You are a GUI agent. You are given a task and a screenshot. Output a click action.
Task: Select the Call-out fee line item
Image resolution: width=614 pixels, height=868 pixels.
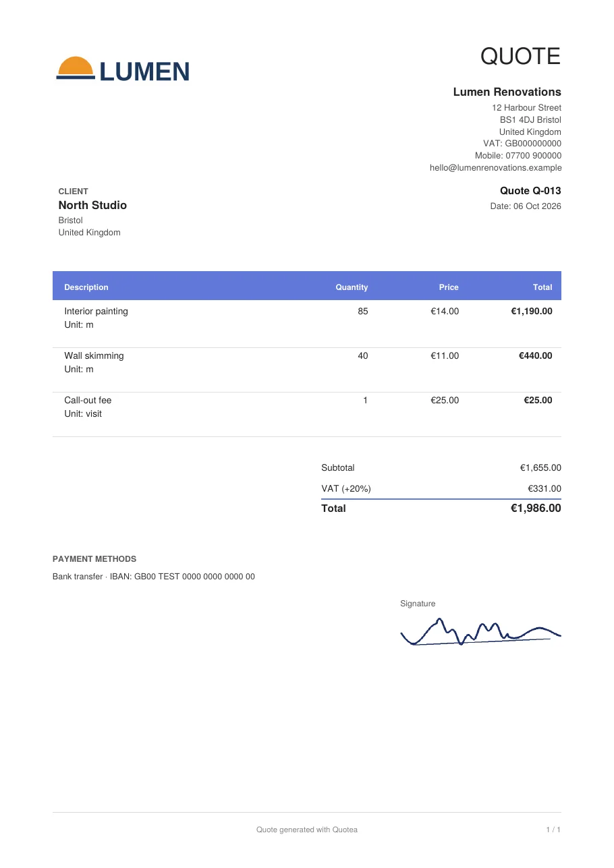[x=307, y=414]
